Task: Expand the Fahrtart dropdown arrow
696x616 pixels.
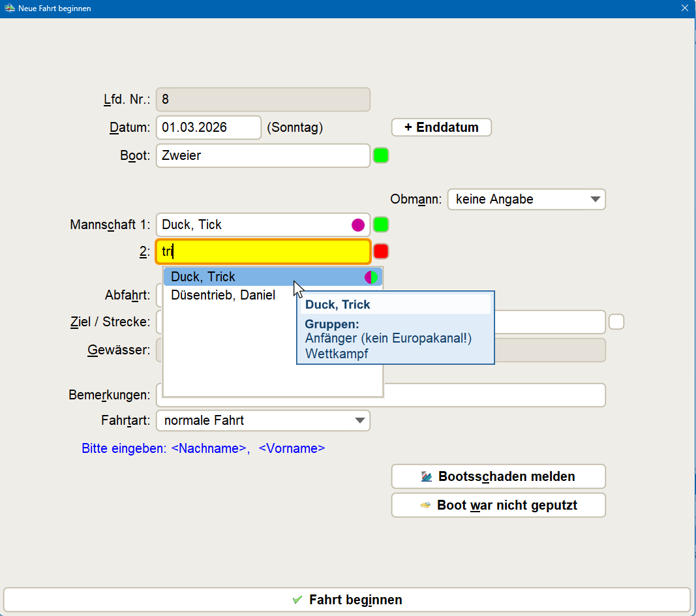Action: (x=360, y=421)
